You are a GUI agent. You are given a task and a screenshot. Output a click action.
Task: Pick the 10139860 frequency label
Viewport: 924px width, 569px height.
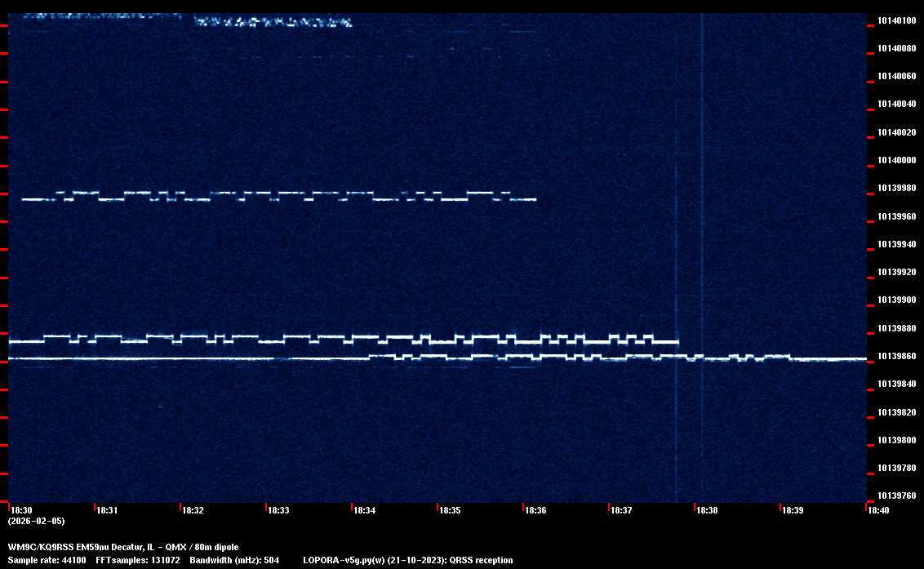click(x=895, y=356)
